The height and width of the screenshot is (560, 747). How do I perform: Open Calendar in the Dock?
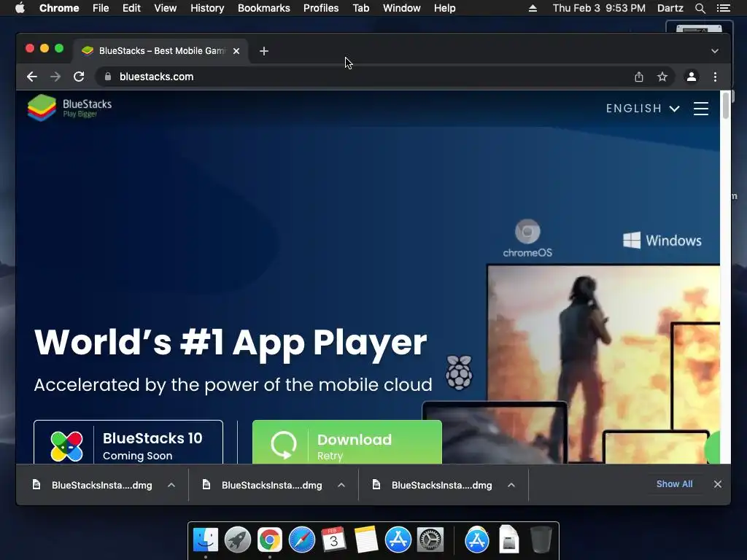(334, 540)
